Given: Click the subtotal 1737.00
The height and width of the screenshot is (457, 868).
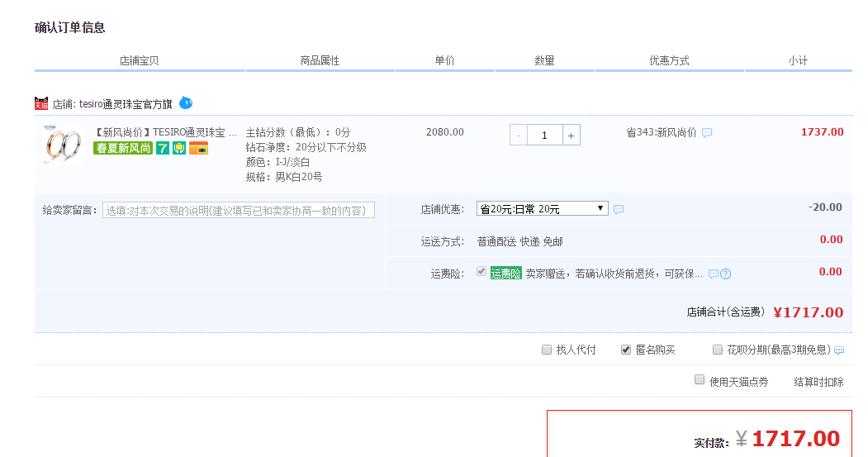Looking at the screenshot, I should click(x=822, y=132).
